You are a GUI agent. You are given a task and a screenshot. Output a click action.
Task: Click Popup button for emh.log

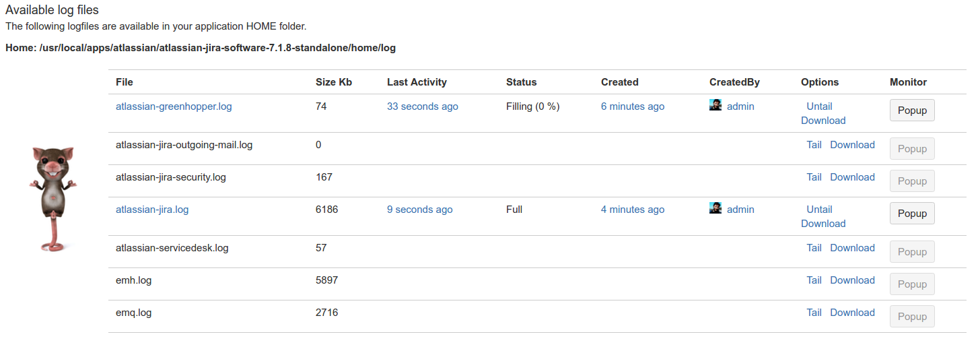(x=912, y=284)
